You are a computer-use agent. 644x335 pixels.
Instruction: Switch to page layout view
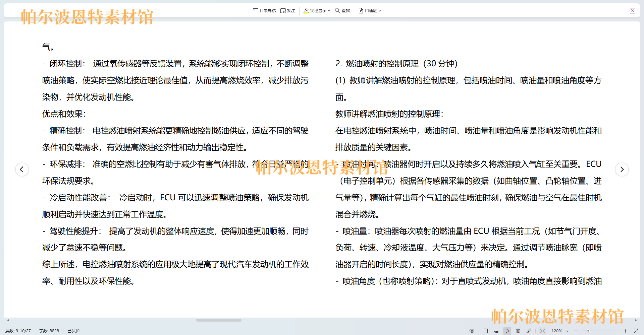(x=486, y=331)
